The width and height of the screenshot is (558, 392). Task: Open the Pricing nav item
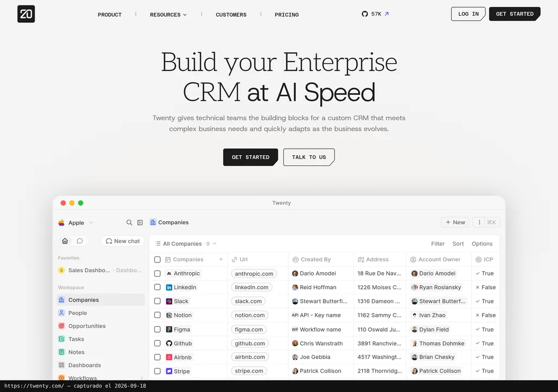[x=287, y=15]
